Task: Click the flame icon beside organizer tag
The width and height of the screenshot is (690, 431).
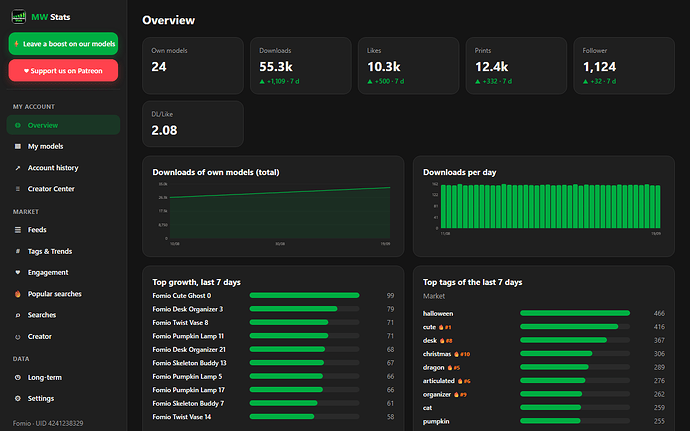Action: coord(456,394)
